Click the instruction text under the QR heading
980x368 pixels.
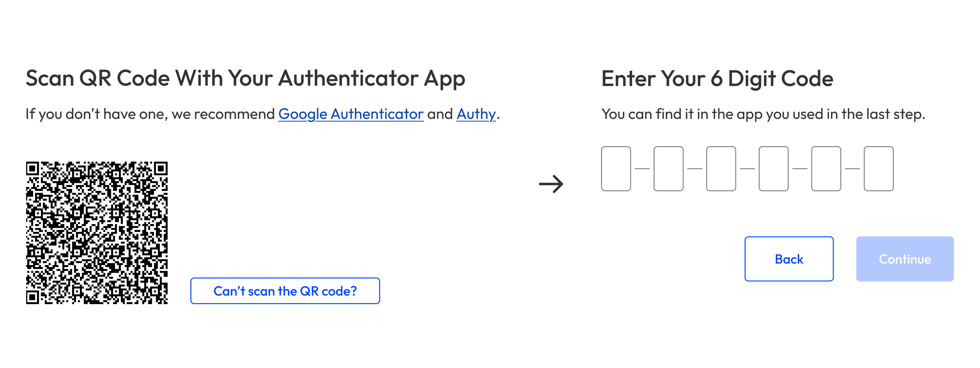click(x=263, y=113)
